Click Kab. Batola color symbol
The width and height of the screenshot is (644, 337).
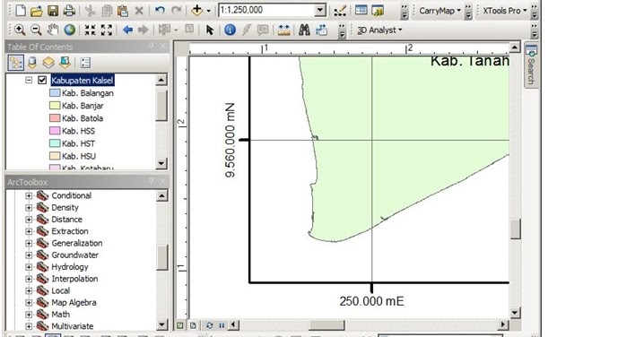pos(55,118)
